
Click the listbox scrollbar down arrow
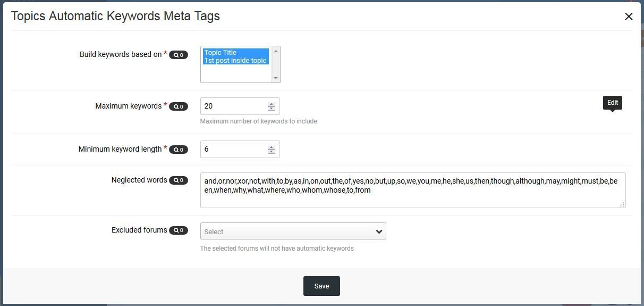pos(276,78)
